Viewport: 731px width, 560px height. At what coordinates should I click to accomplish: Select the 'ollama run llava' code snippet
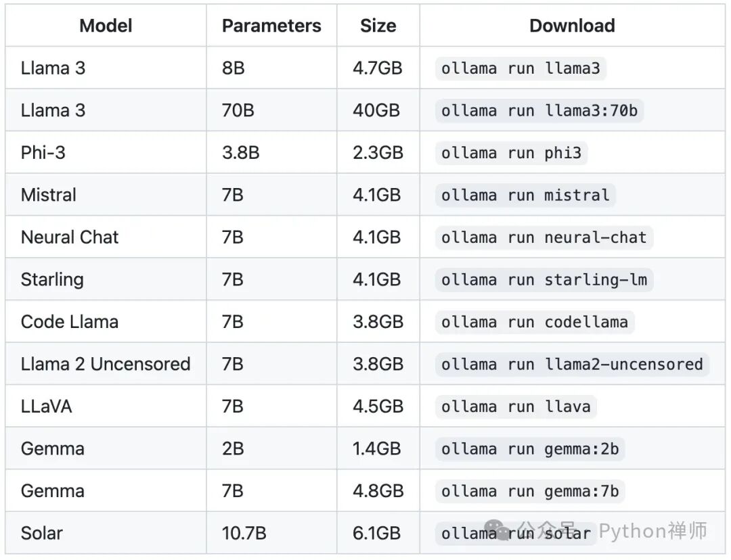516,406
